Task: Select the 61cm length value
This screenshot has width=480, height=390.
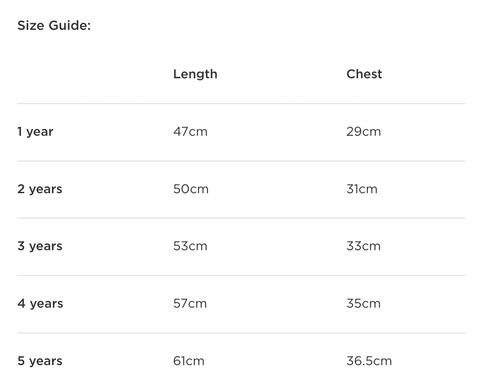Action: pyautogui.click(x=189, y=361)
